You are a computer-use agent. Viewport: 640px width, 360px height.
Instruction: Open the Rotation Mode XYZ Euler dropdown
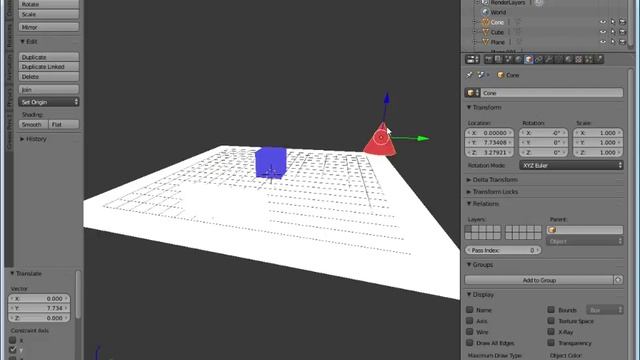point(571,165)
